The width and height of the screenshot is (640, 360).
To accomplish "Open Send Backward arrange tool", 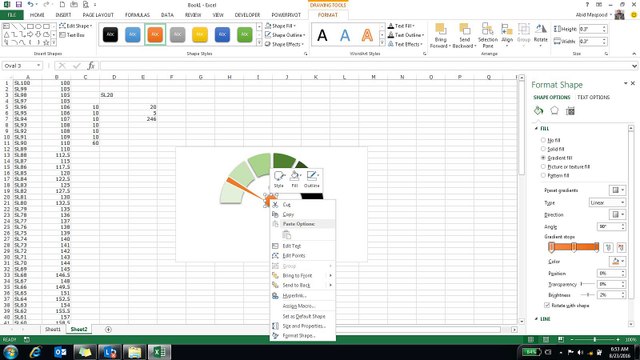I will tap(464, 36).
